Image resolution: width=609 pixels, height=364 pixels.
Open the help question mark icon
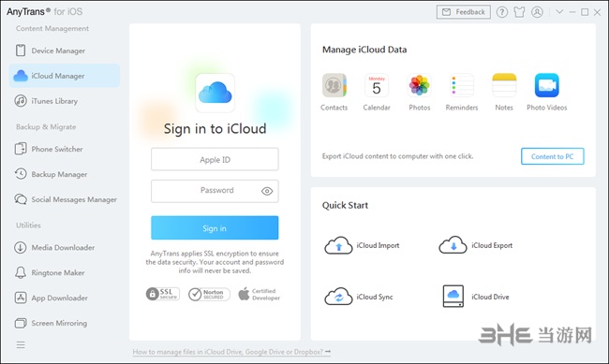click(x=502, y=12)
